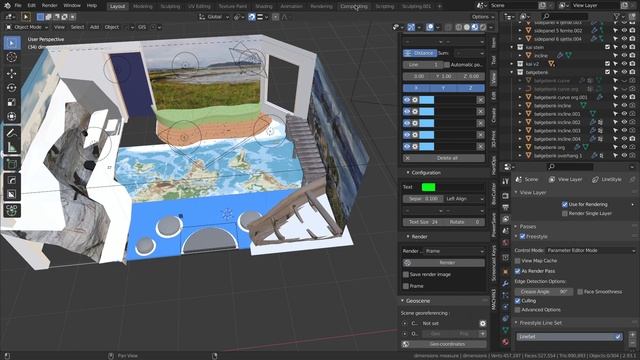Screen dimensions: 640x360
Task: Open the Global transform orientation dropdown
Action: 214,17
